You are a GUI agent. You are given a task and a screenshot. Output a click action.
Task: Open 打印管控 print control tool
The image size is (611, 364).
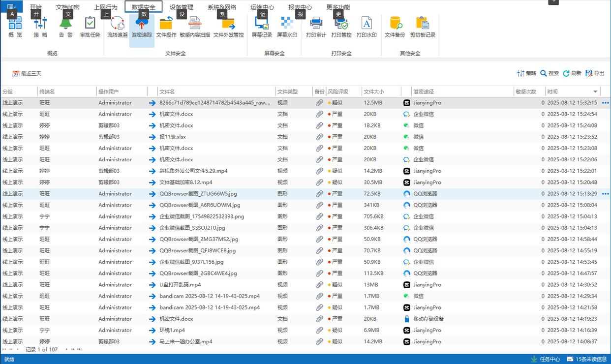coord(341,27)
